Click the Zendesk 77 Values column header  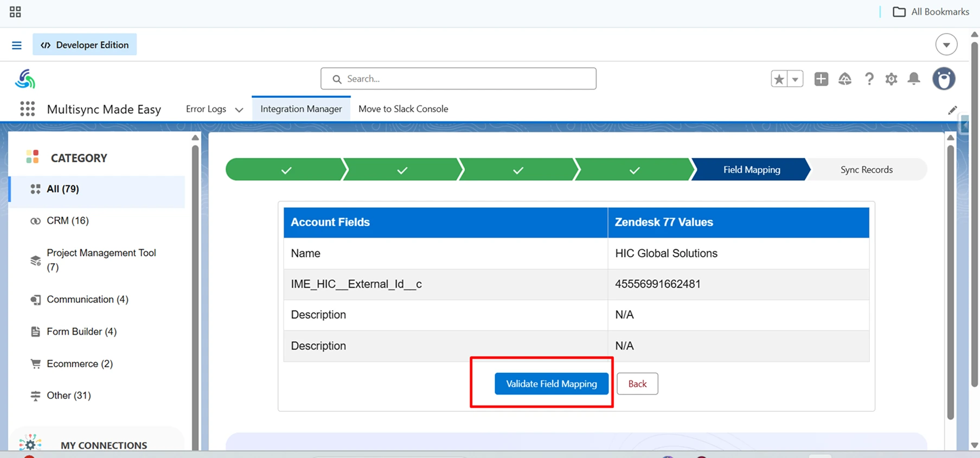[x=738, y=222]
